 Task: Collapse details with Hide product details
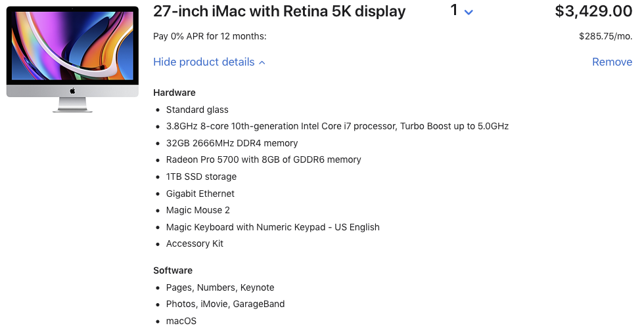[x=209, y=62]
